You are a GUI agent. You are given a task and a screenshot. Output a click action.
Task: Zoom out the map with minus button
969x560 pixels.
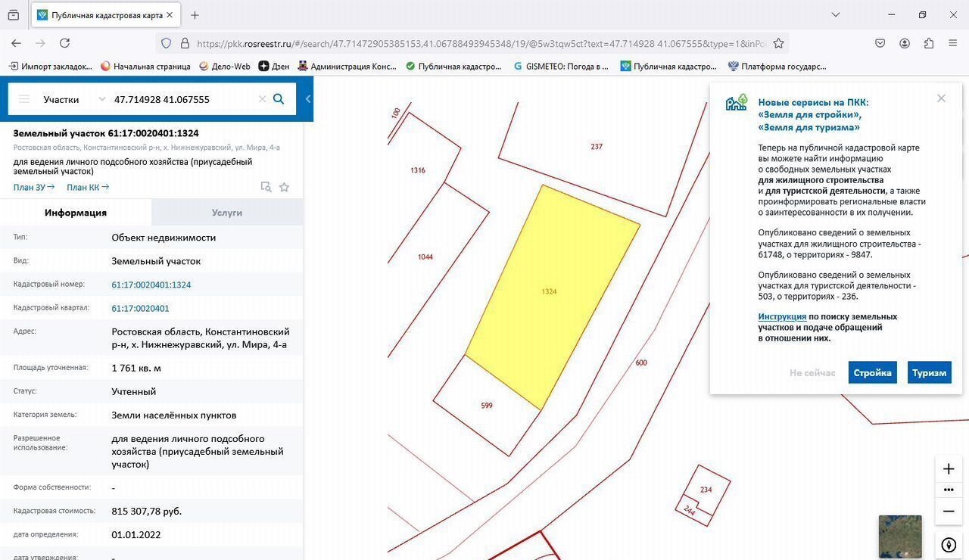(949, 512)
